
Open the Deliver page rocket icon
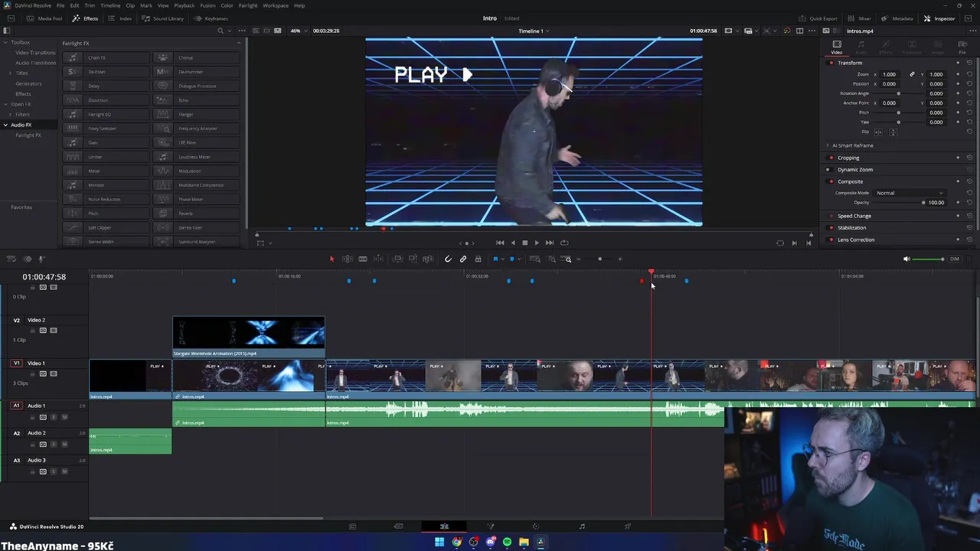pyautogui.click(x=628, y=527)
